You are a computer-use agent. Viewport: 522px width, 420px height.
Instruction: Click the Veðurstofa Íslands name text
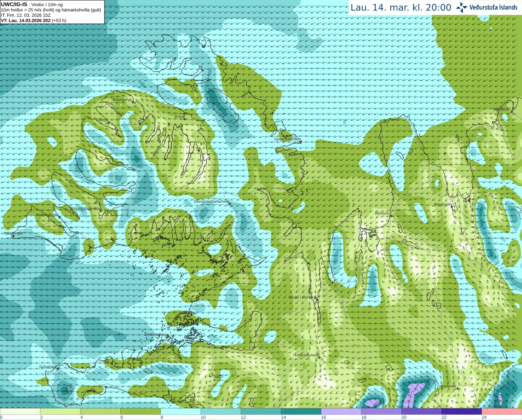click(493, 7)
